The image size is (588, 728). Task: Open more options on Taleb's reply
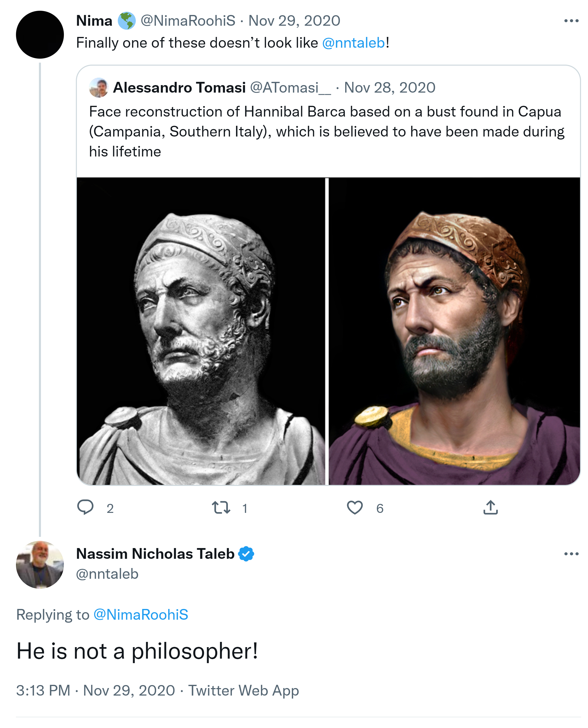point(571,554)
